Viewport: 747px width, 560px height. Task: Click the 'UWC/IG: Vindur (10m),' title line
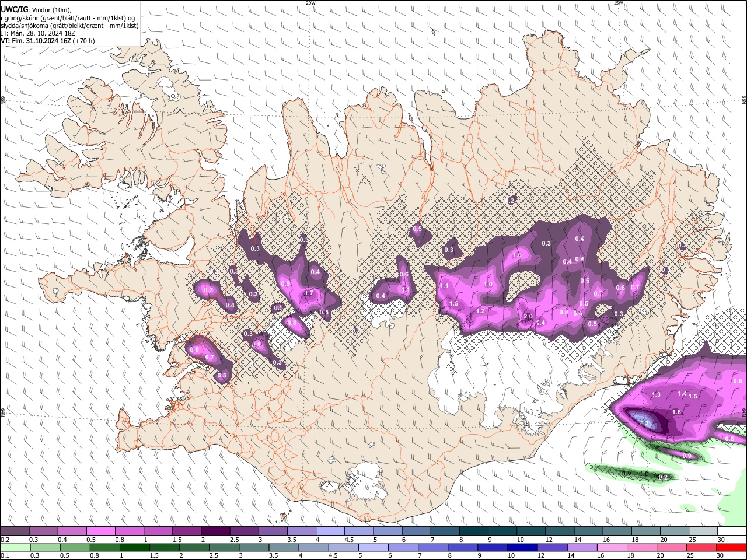tap(36, 9)
